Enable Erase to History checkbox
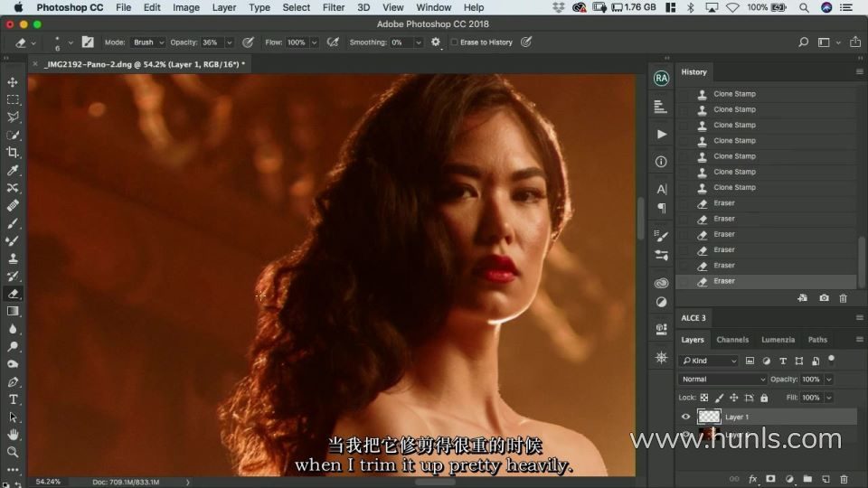Viewport: 868px width, 488px height. pos(454,42)
